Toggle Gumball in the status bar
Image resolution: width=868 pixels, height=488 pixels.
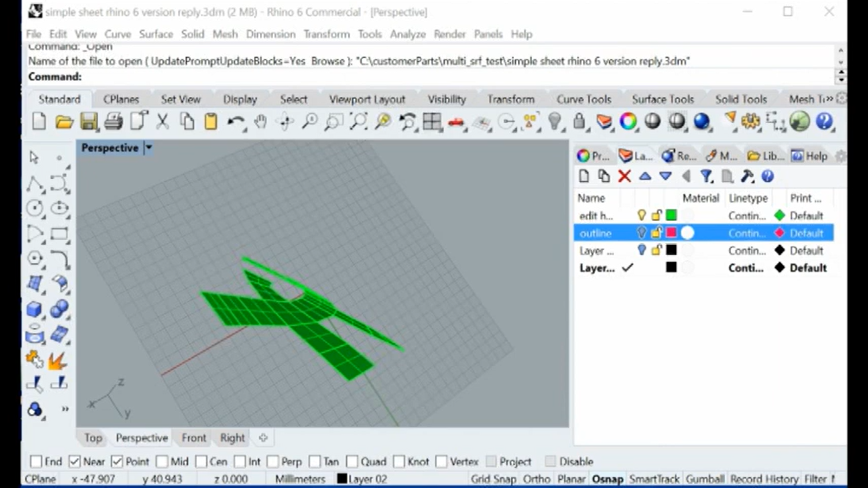[x=705, y=479]
